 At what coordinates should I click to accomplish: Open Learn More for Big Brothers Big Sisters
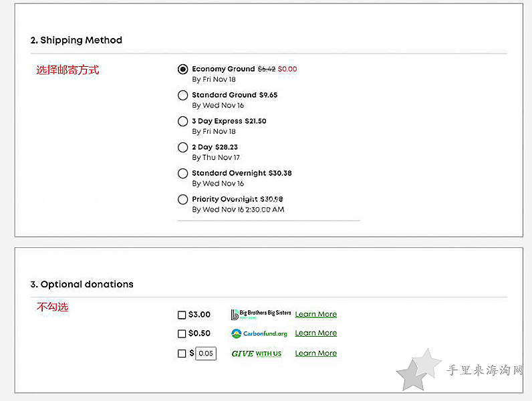click(x=316, y=314)
